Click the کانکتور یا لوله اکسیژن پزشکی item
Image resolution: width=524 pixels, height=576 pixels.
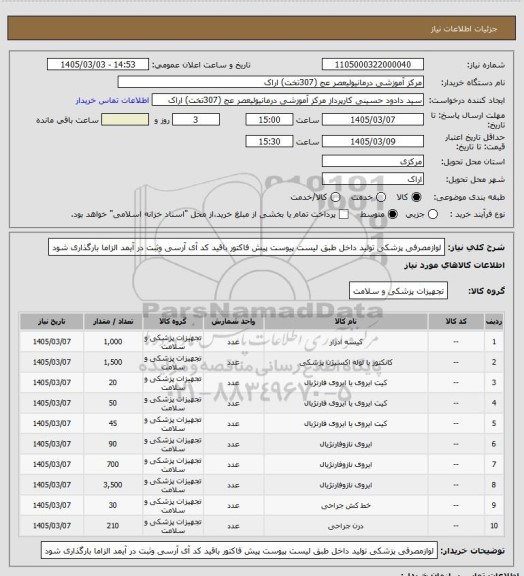pos(345,363)
